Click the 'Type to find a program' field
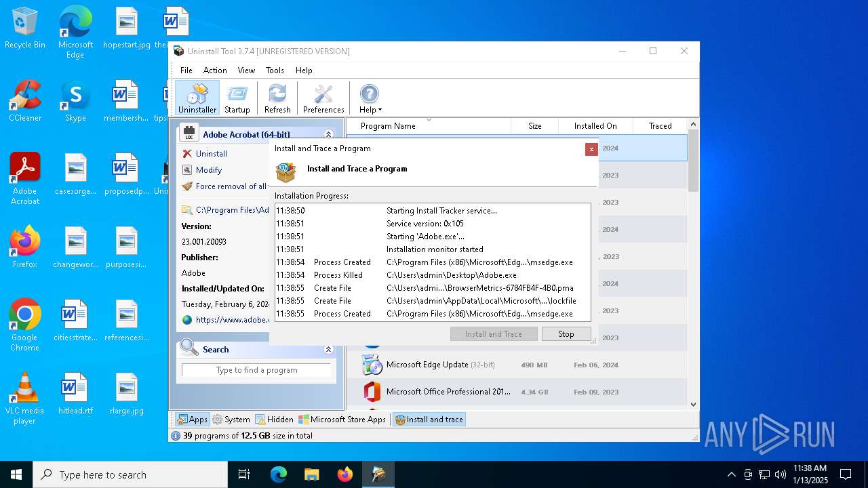 (x=256, y=370)
